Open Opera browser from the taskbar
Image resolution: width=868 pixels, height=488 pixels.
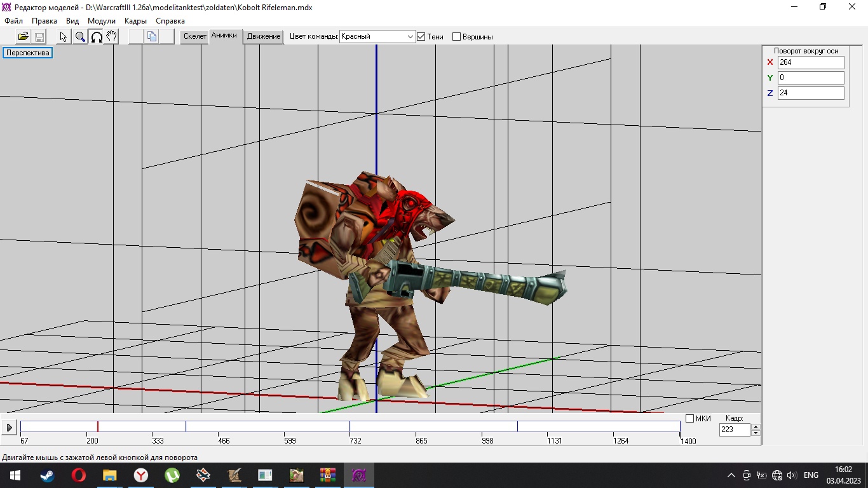[79, 475]
